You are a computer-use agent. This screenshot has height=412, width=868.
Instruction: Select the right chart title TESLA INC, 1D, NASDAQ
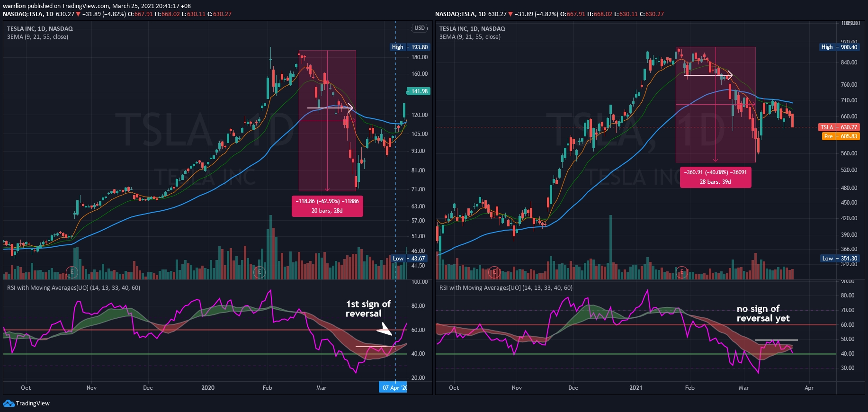coord(472,29)
